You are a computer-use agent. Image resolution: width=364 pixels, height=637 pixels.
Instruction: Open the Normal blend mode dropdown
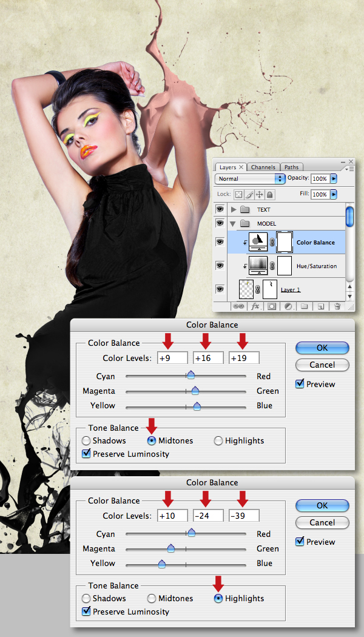(250, 178)
